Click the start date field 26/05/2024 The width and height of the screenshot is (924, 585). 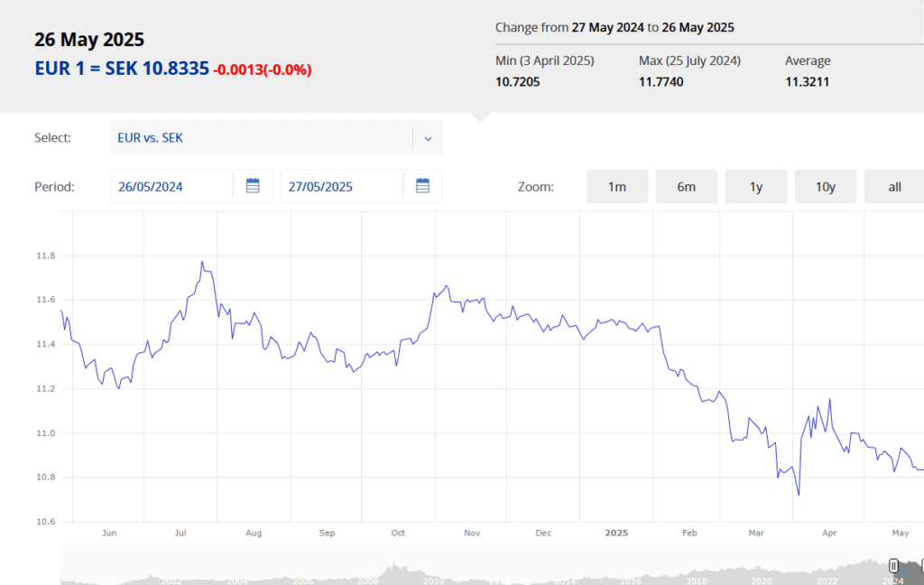[172, 186]
